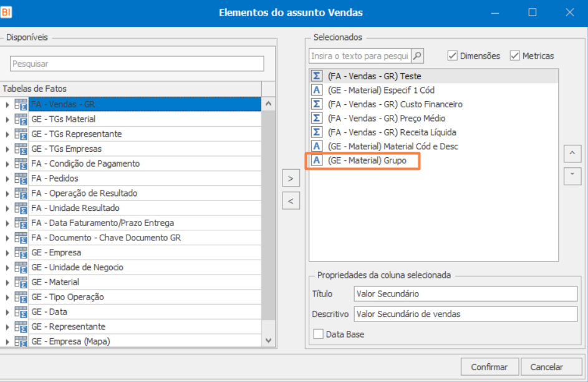The width and height of the screenshot is (588, 382).
Task: Expand the GE - Representante tree node
Action: point(7,326)
